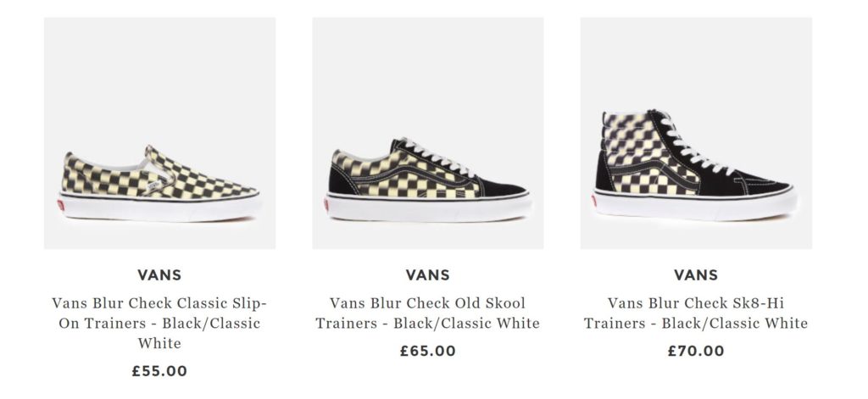This screenshot has height=399, width=868.
Task: Click the red heel logo on the Sk8-Hi shoe
Action: [594, 201]
